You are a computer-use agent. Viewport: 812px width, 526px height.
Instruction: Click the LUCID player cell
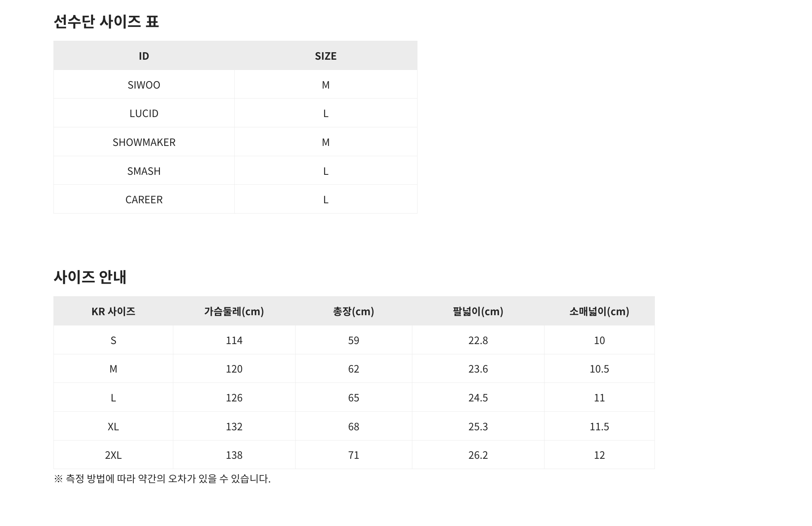pos(144,114)
